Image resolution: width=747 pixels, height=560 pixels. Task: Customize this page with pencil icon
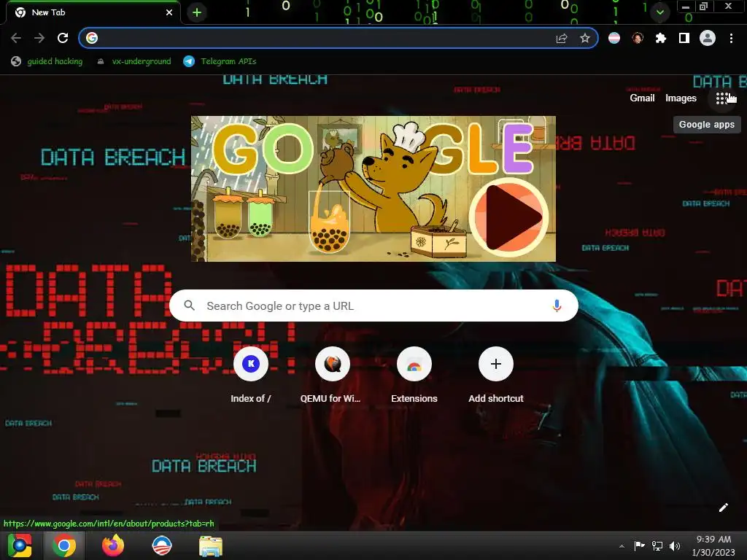pyautogui.click(x=723, y=507)
